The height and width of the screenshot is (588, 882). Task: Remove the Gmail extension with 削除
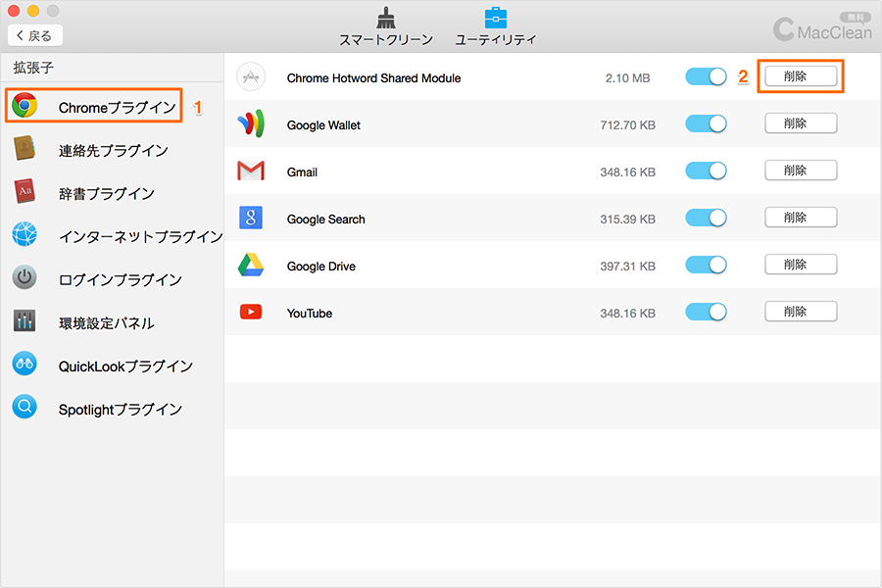(x=801, y=170)
